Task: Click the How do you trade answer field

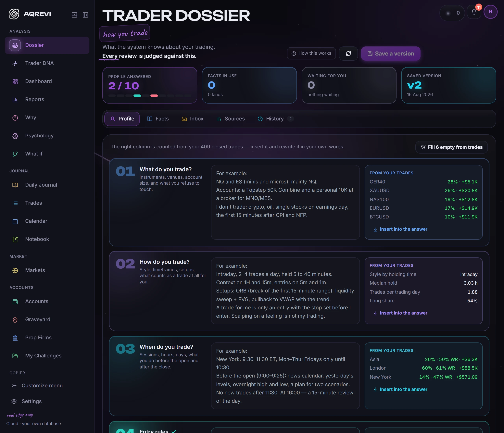Action: click(285, 291)
